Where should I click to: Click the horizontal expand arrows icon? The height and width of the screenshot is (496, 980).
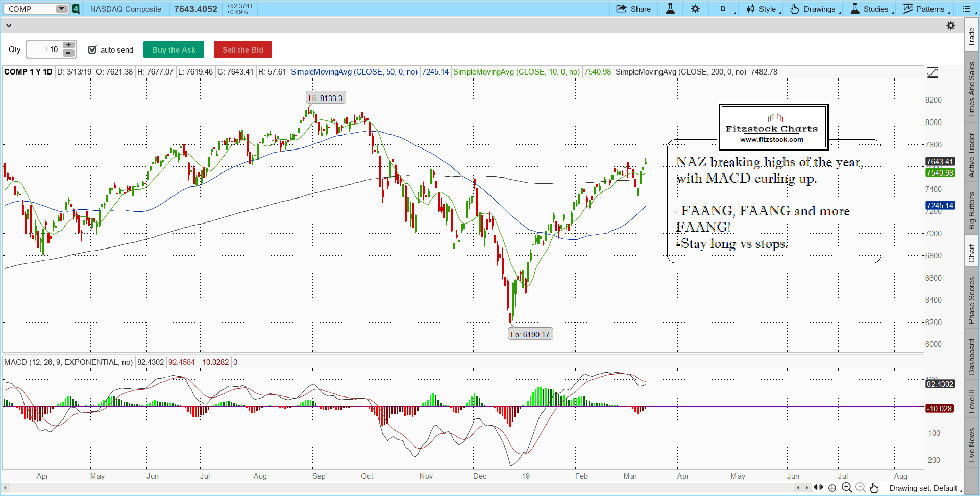(818, 488)
